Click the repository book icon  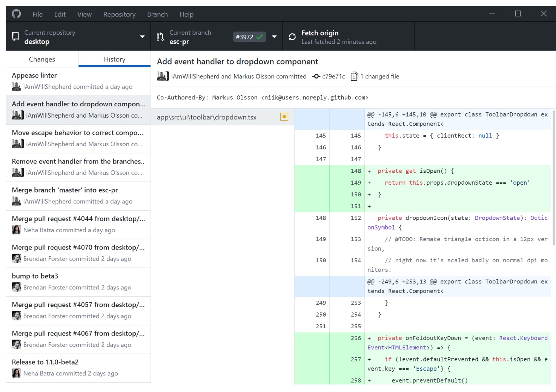pos(15,37)
